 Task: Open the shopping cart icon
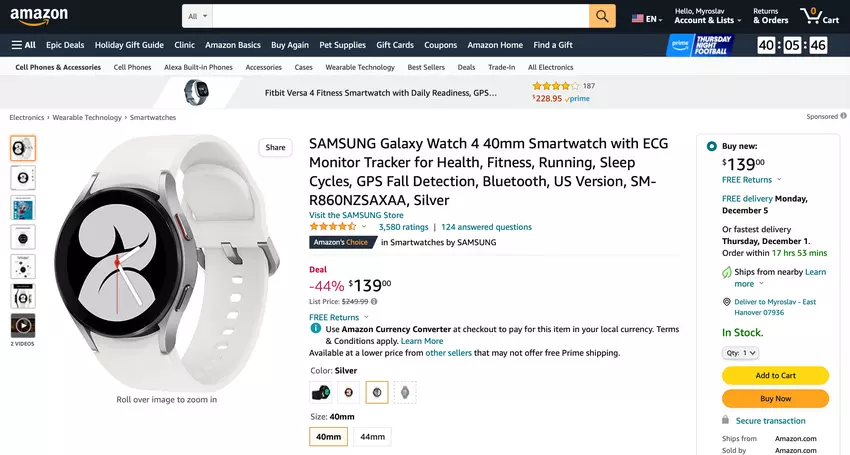(x=819, y=16)
